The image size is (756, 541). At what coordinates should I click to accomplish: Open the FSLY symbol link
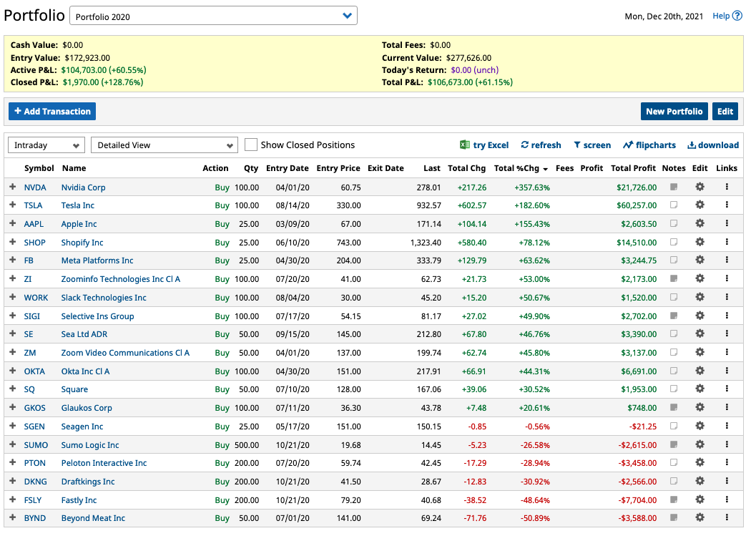pos(33,500)
